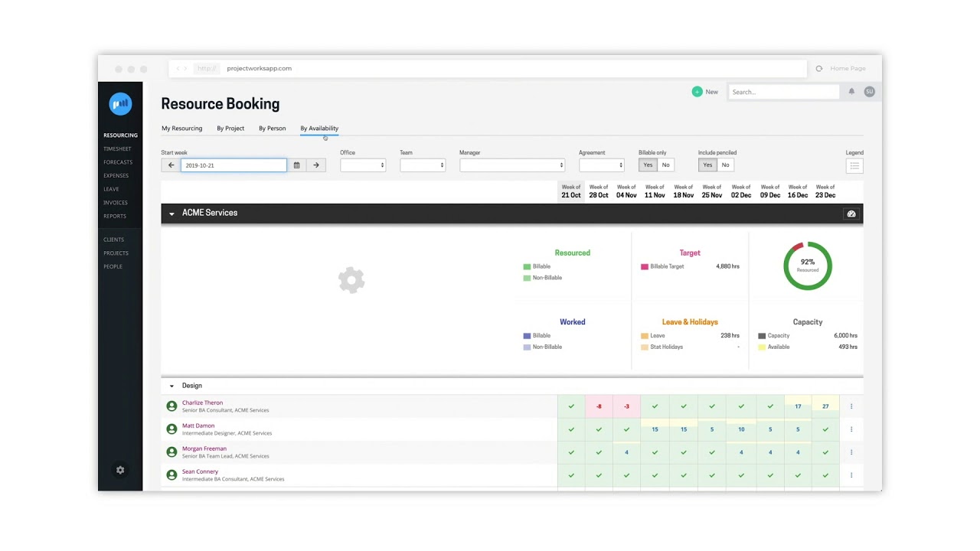
Task: Switch to By Project tab
Action: point(230,129)
